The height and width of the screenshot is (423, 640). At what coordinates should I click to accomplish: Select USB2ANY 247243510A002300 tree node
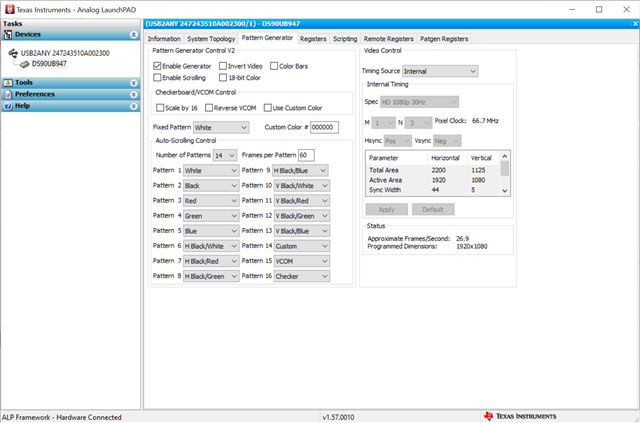pos(65,53)
